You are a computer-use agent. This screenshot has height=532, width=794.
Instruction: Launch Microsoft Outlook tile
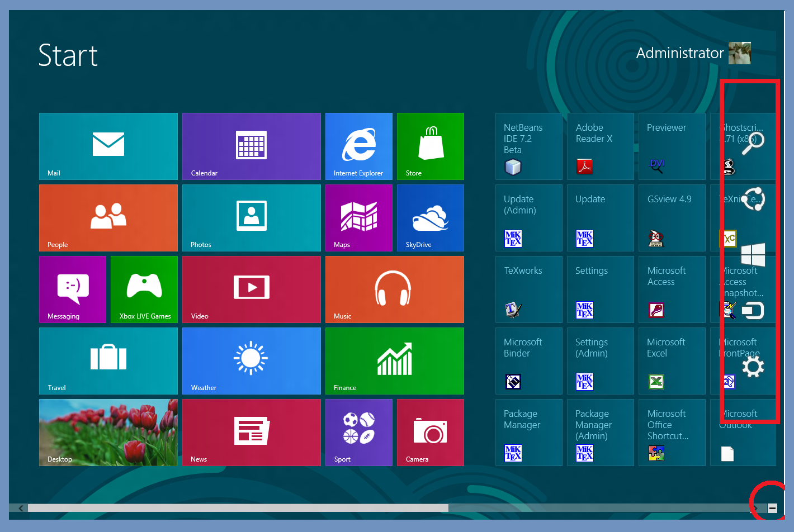click(743, 433)
